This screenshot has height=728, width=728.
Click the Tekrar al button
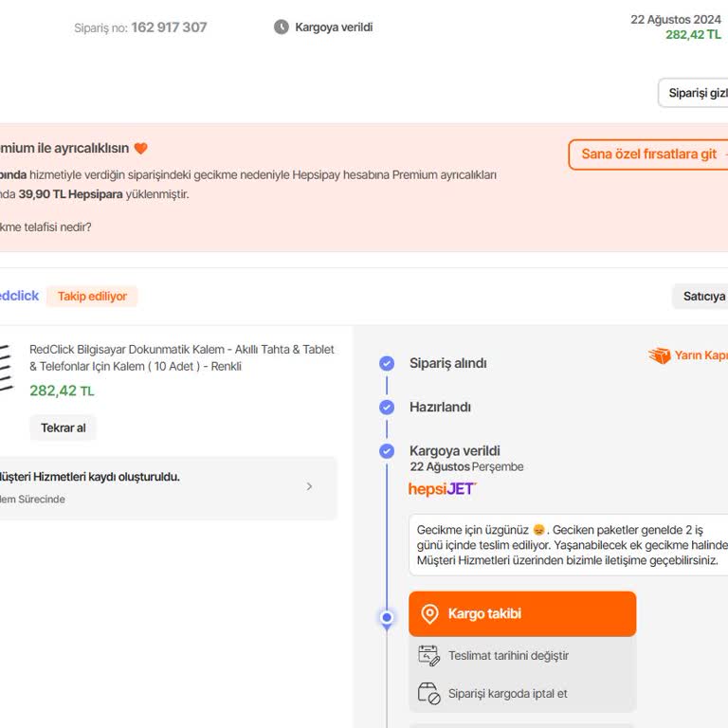64,428
